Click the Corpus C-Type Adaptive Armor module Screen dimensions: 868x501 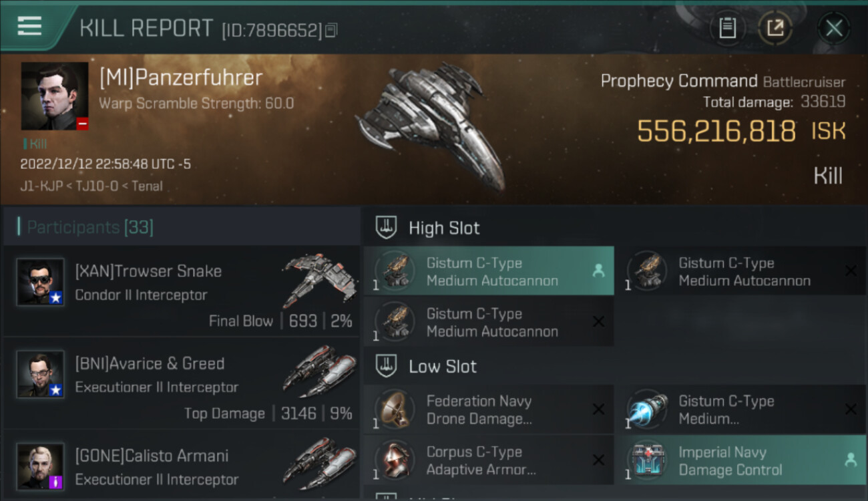coord(489,461)
